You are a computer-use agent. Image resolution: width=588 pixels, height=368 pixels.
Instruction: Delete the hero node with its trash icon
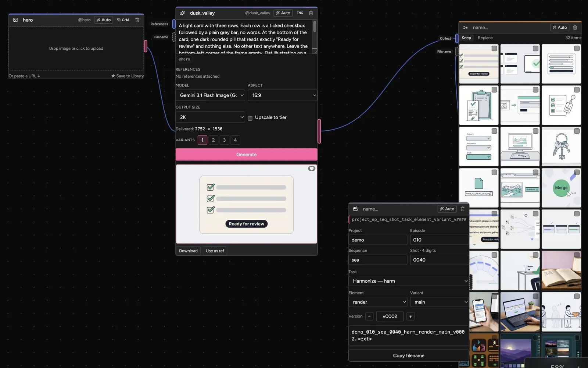tap(137, 20)
